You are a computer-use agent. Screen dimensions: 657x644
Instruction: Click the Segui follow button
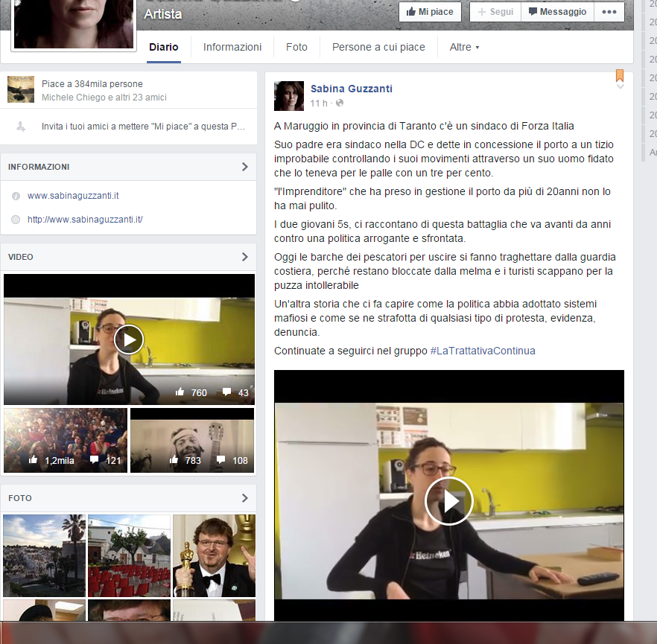495,12
